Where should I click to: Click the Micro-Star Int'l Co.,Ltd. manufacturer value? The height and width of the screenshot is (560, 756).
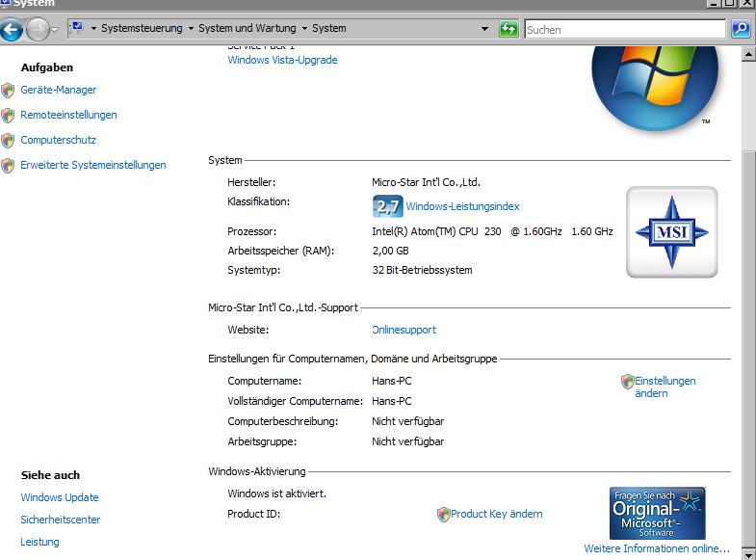pos(427,182)
